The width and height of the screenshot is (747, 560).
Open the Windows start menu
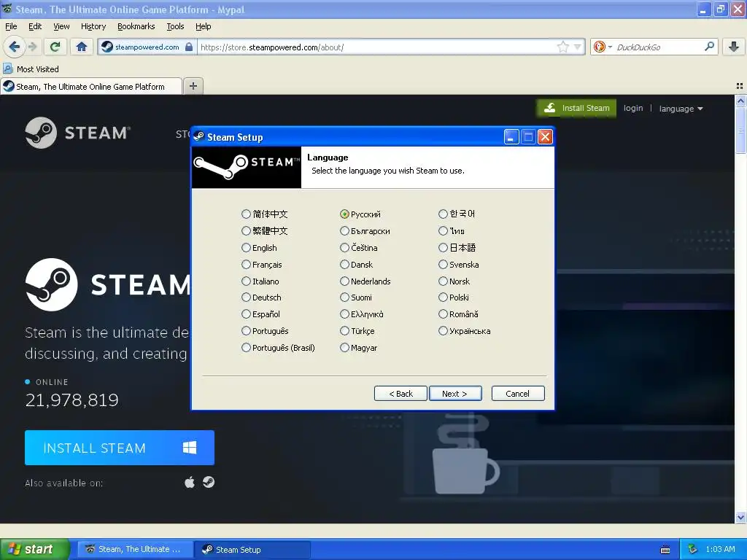tap(35, 549)
